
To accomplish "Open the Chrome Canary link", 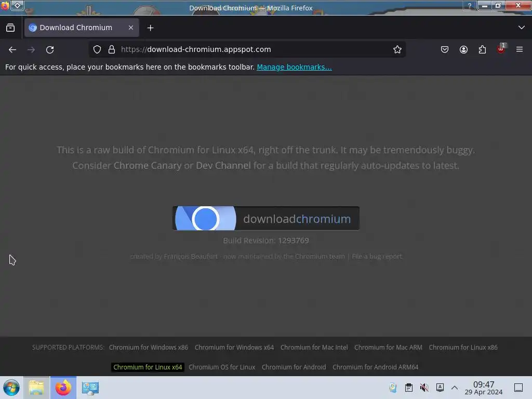I will pyautogui.click(x=148, y=166).
